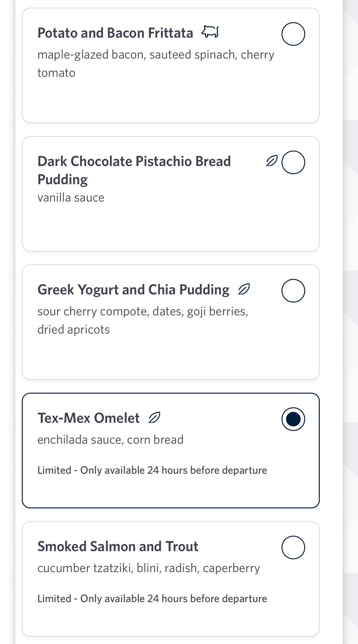Click the enchilada sauce, corn bread description

pyautogui.click(x=110, y=440)
